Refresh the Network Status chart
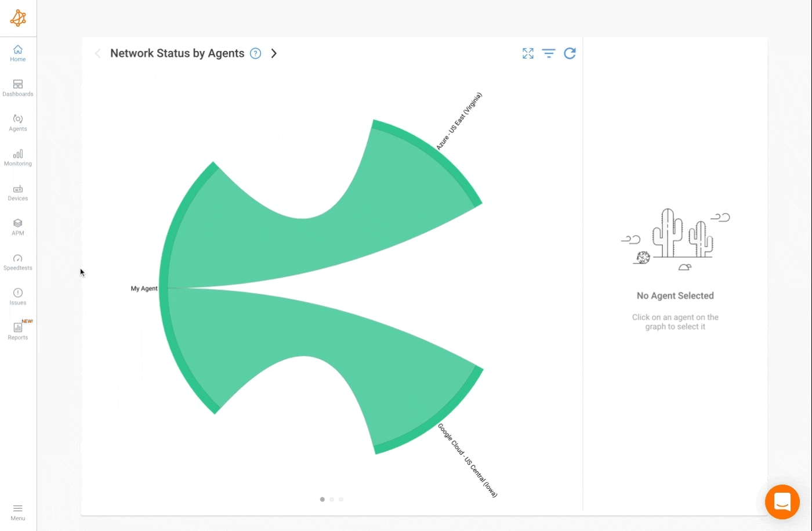This screenshot has width=812, height=531. pyautogui.click(x=570, y=53)
